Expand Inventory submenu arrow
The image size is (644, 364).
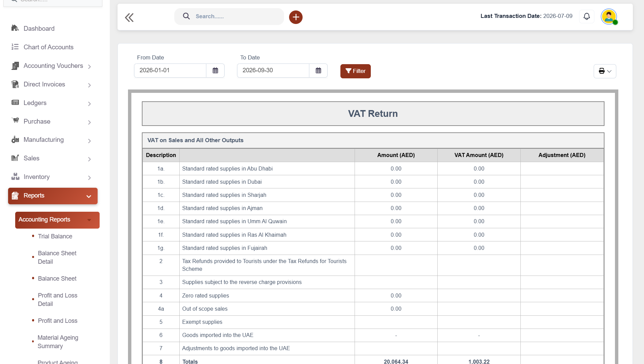[x=89, y=178]
